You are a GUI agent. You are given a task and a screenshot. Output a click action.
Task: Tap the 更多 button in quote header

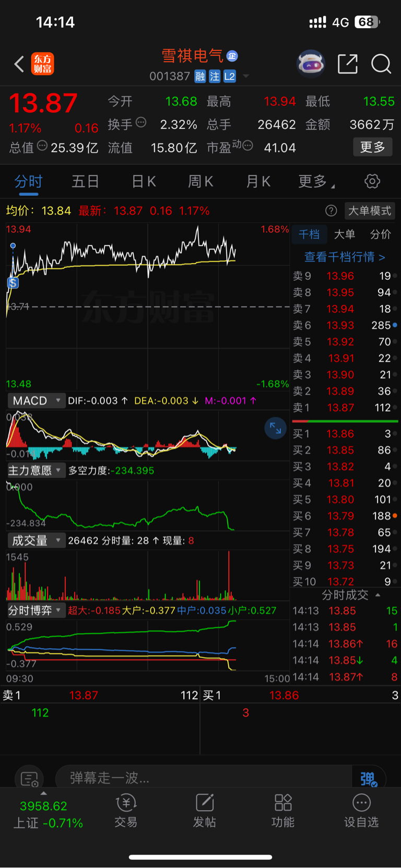pyautogui.click(x=373, y=147)
